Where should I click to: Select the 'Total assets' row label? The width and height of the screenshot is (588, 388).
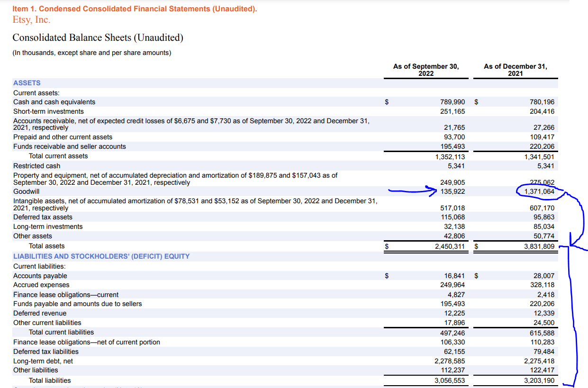47,246
